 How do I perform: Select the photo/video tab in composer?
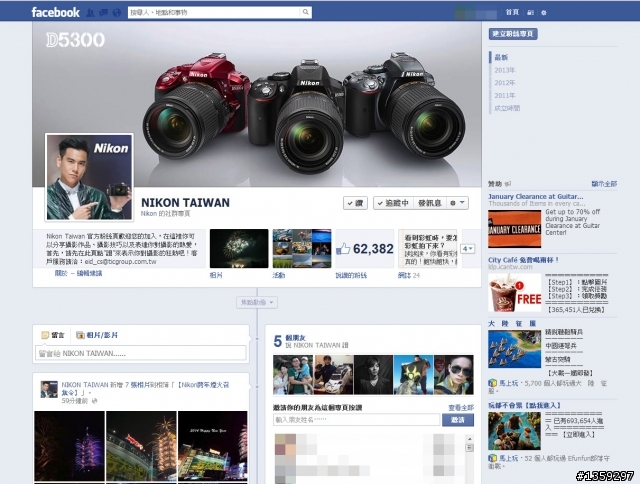pyautogui.click(x=97, y=335)
